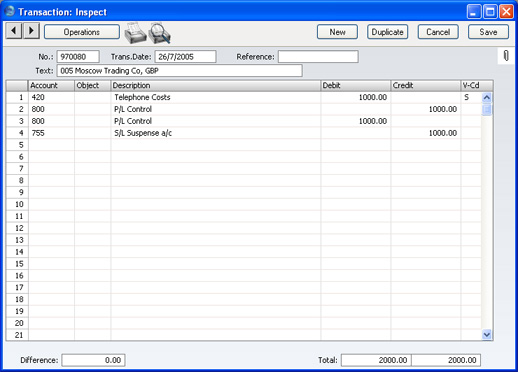The image size is (518, 372).
Task: Select the Account column header
Action: pyautogui.click(x=51, y=86)
